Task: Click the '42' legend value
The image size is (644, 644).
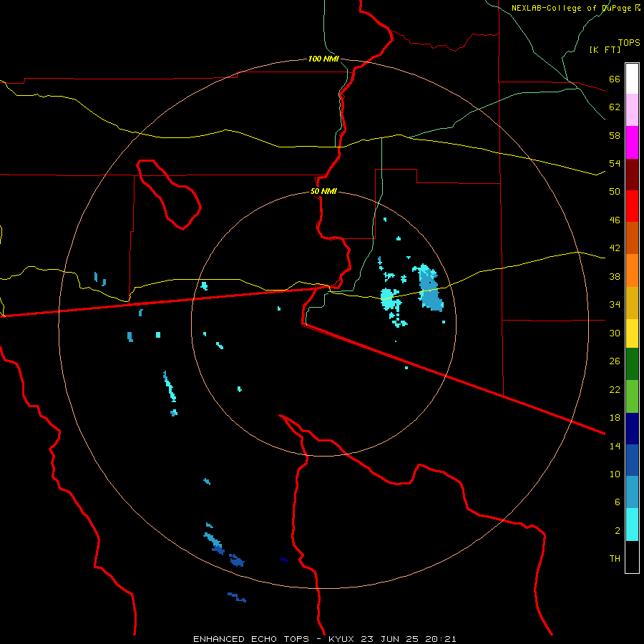Action: click(615, 248)
